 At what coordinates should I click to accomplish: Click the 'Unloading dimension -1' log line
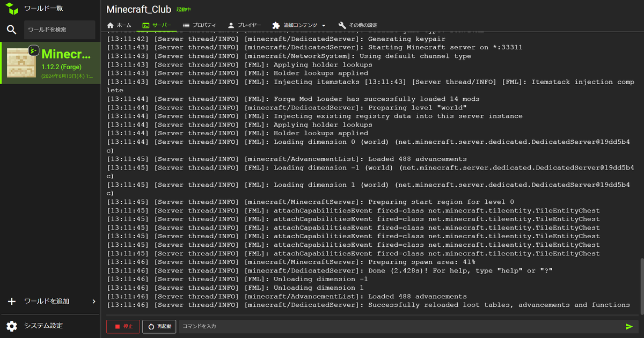click(237, 279)
